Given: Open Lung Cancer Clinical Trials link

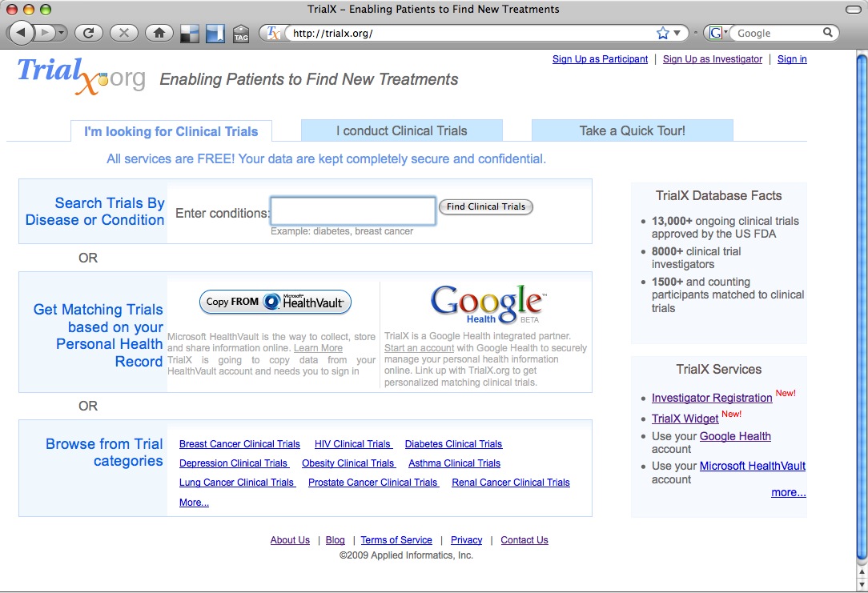Looking at the screenshot, I should tap(237, 483).
